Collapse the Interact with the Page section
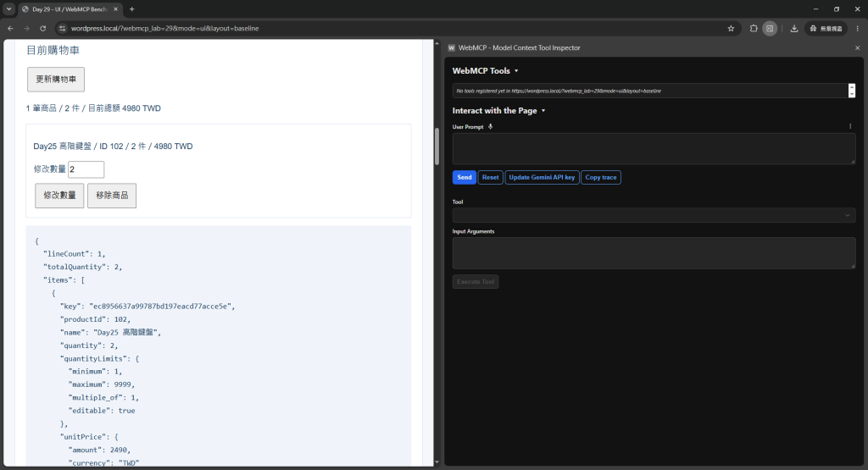The height and width of the screenshot is (470, 868). tap(498, 111)
